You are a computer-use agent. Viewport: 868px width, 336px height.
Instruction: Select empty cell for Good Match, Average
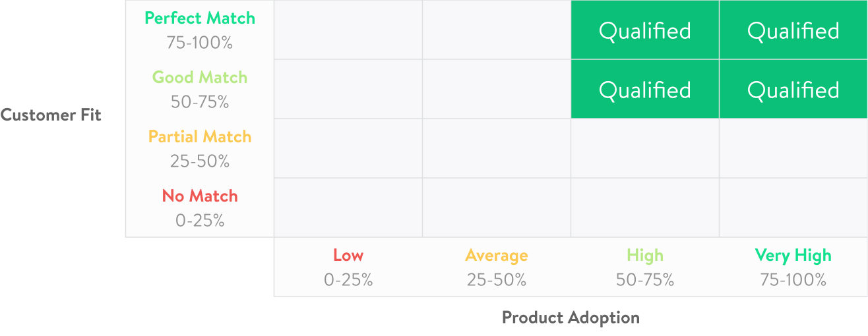click(497, 90)
